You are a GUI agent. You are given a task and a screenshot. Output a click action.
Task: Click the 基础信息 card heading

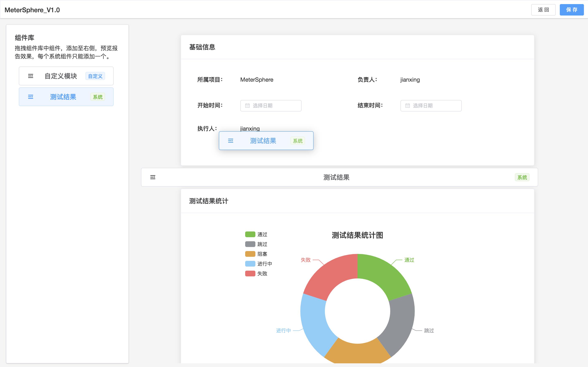tap(202, 47)
